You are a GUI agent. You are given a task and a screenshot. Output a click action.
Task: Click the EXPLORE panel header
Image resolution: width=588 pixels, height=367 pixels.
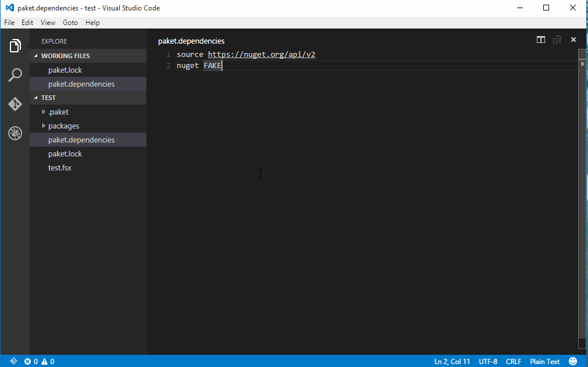tap(54, 41)
